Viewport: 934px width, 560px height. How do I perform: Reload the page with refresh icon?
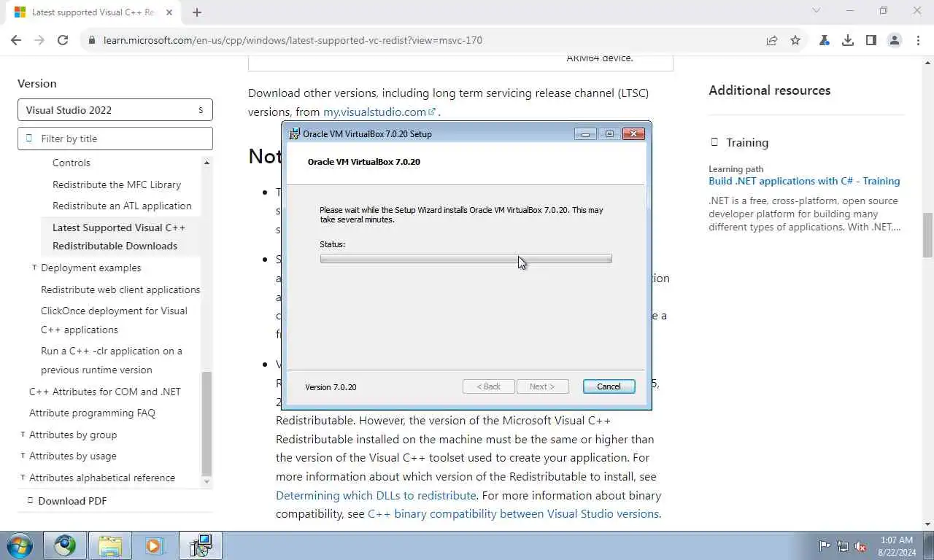pyautogui.click(x=63, y=40)
